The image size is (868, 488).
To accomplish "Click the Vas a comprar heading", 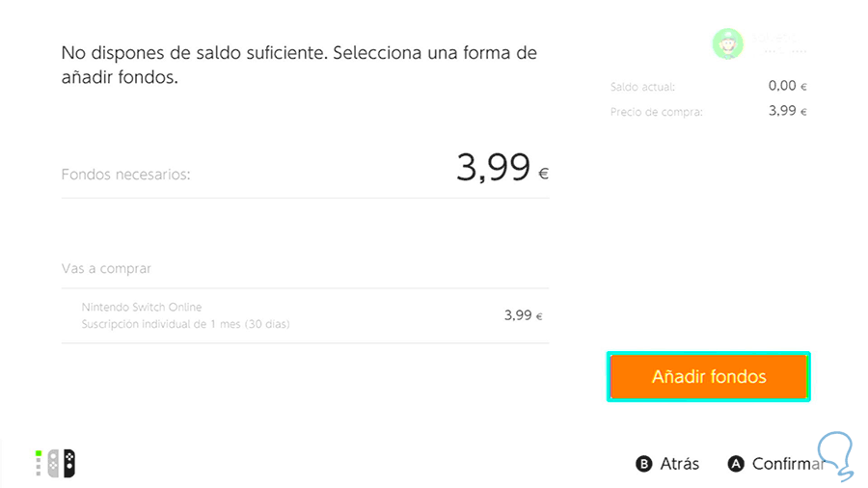I will pyautogui.click(x=106, y=268).
